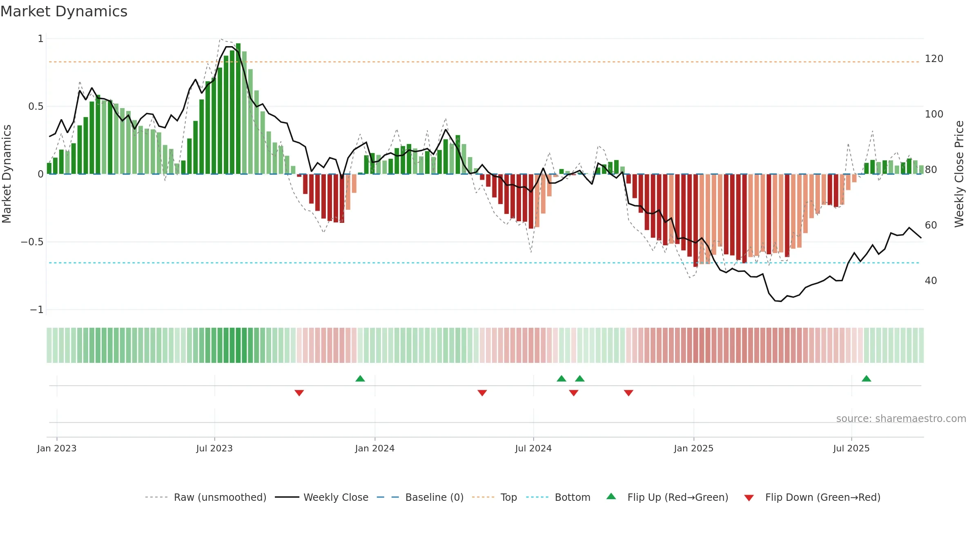Click the green Flip Up triangle icon in the legend
The height and width of the screenshot is (551, 980).
pyautogui.click(x=611, y=496)
